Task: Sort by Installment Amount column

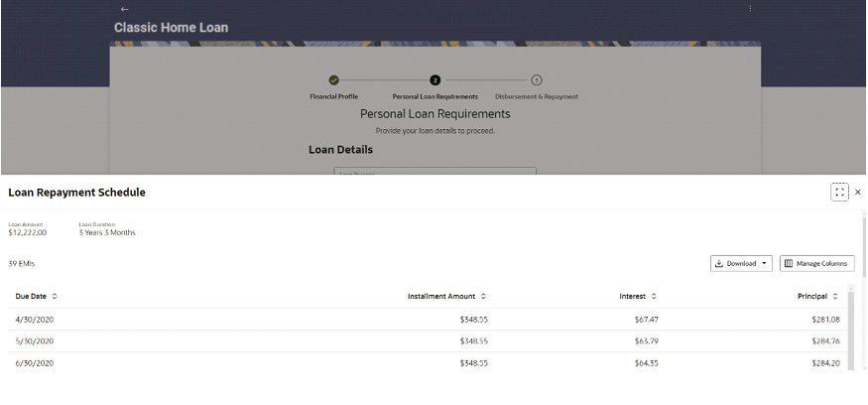Action: coord(483,297)
